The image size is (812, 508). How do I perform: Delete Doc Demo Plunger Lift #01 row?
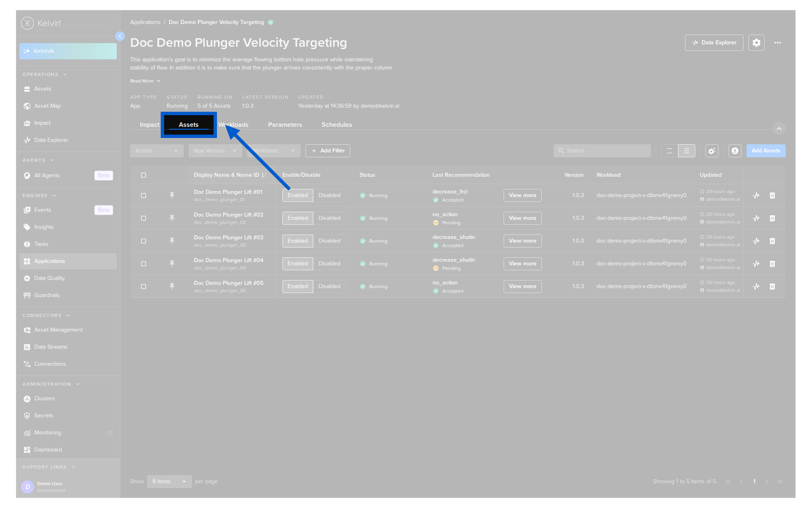(x=772, y=196)
